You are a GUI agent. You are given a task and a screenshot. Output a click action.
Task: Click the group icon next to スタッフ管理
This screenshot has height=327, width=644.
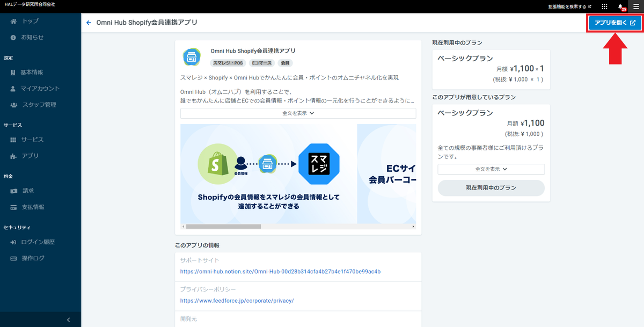(x=13, y=105)
